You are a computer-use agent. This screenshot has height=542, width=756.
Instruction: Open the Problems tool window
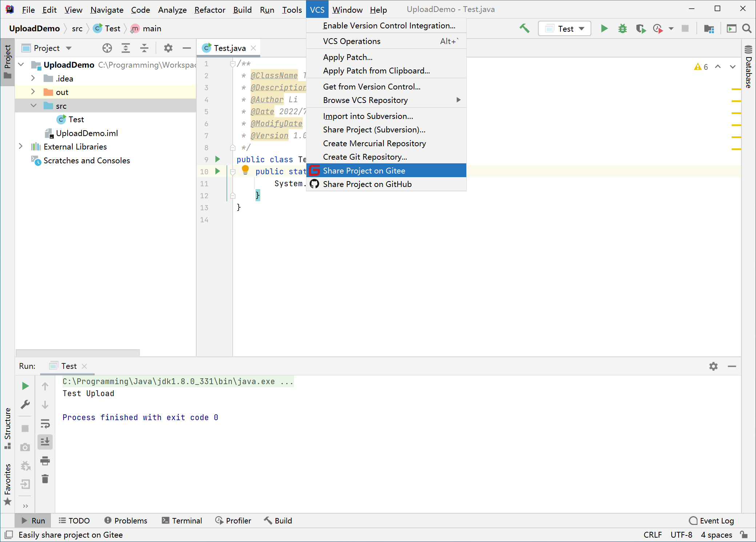(126, 521)
